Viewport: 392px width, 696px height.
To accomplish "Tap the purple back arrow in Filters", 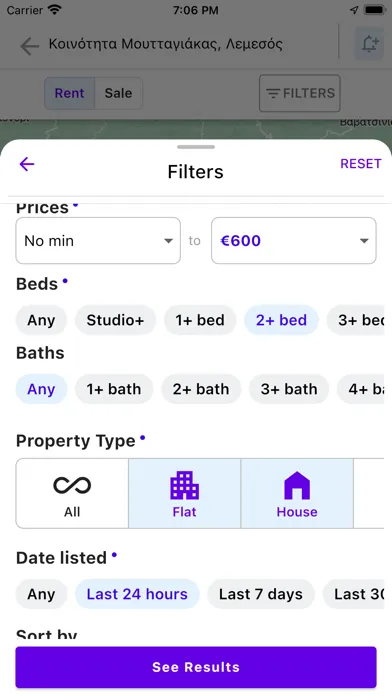I will click(x=27, y=164).
